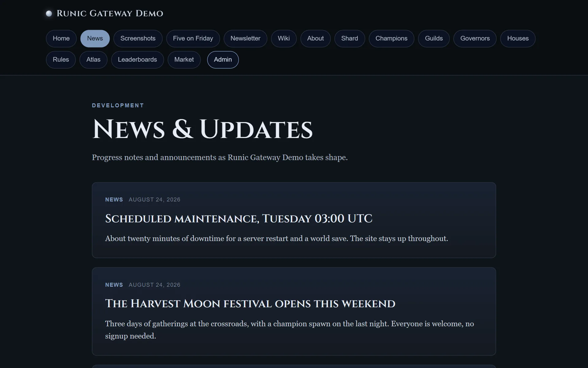This screenshot has width=588, height=368.
Task: Click the glowing orb icon beside site title
Action: click(49, 13)
